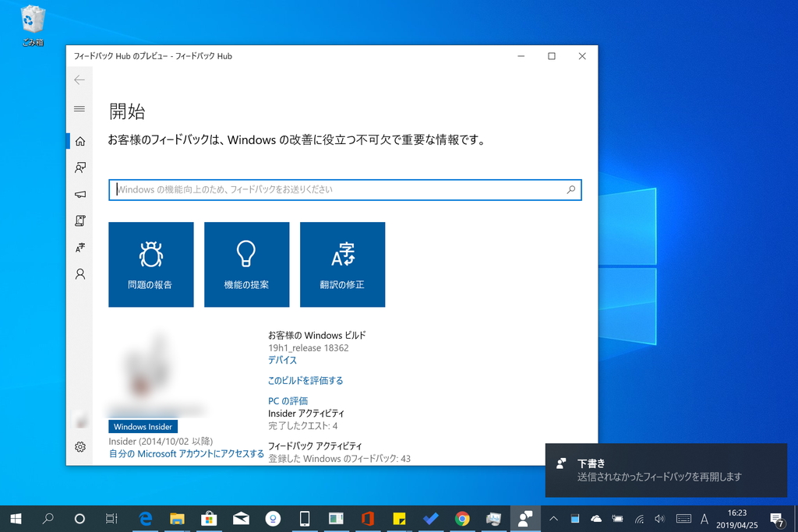Screen dimensions: 798x532
Task: Open the Home section in the sidebar
Action: 79,141
